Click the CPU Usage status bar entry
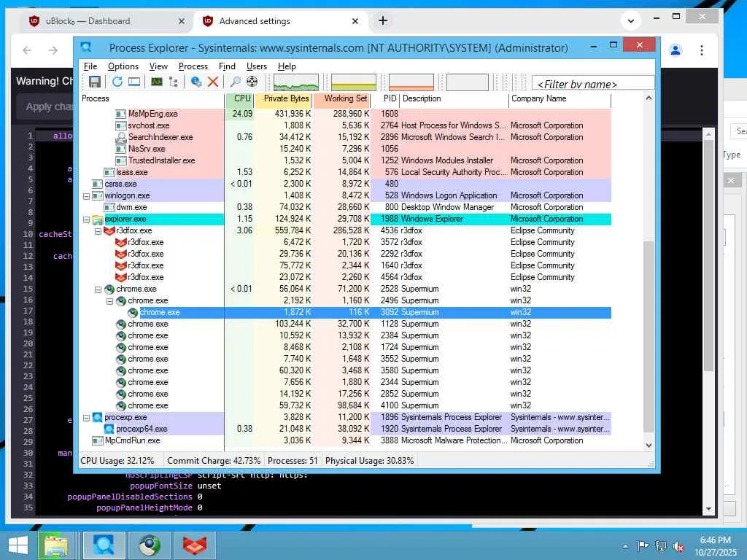The image size is (747, 560). tap(117, 461)
